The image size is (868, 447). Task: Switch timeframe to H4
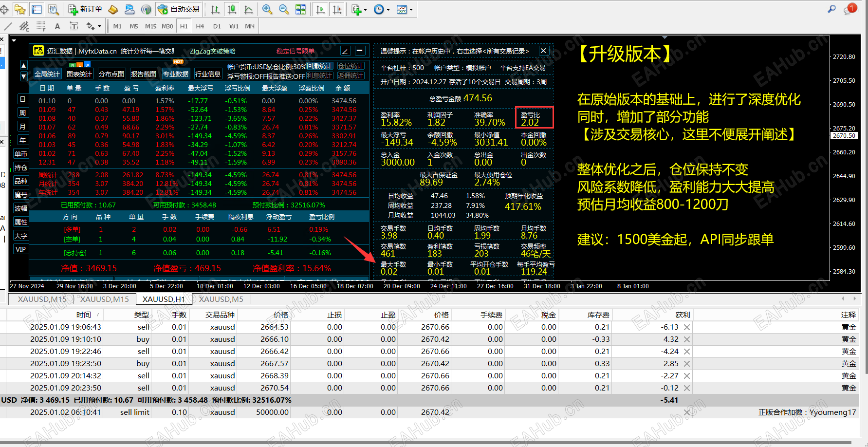[x=200, y=26]
